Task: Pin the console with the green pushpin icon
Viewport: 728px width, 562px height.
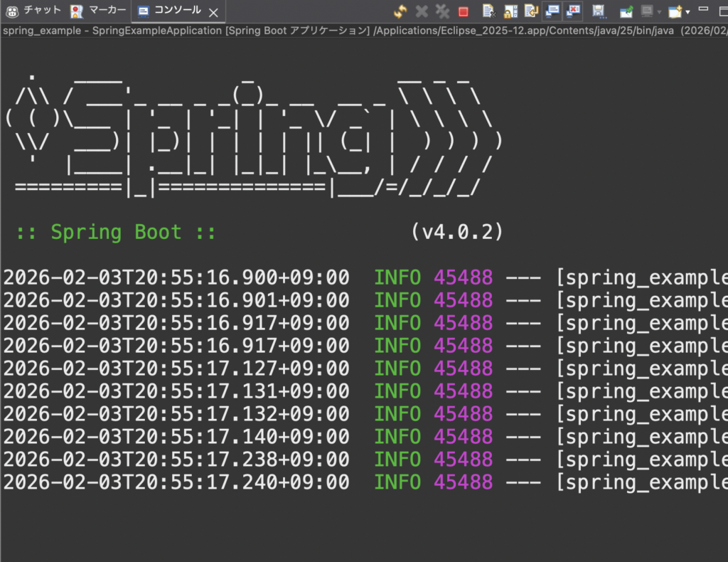Action: [626, 11]
